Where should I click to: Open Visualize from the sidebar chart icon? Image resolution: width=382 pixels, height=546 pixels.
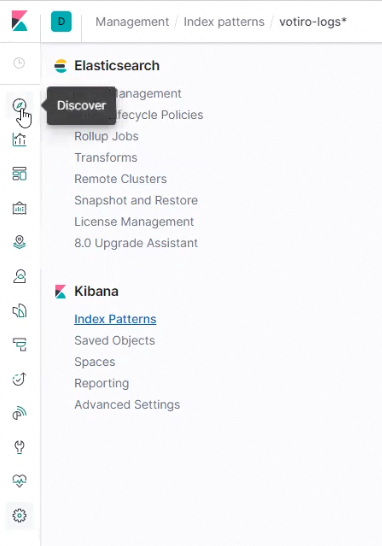pyautogui.click(x=20, y=140)
